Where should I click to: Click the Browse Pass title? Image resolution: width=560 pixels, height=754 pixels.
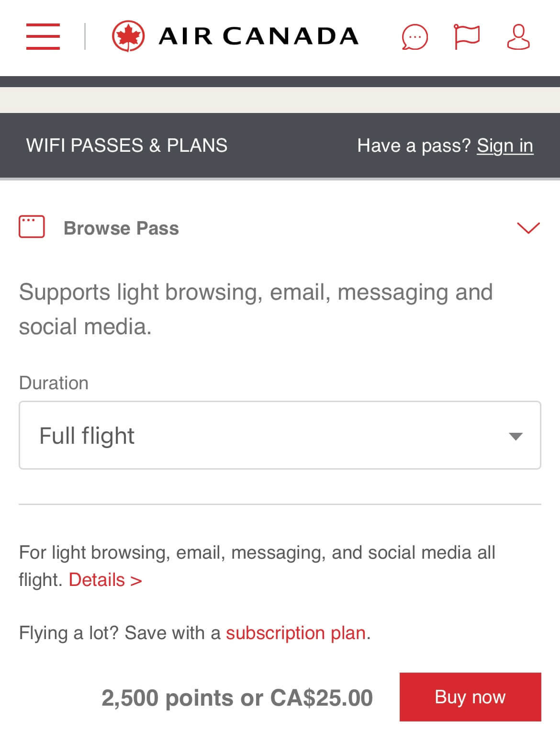click(121, 228)
